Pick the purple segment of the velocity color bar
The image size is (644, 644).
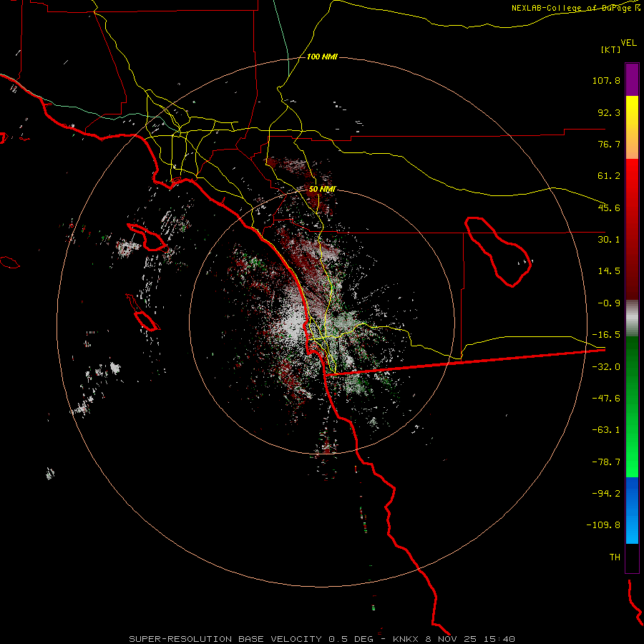point(632,79)
